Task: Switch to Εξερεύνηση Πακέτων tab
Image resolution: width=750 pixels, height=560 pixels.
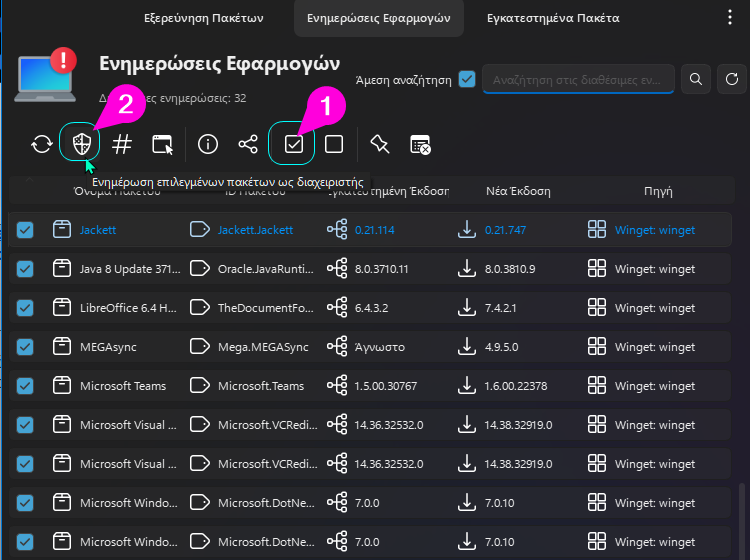Action: coord(204,18)
